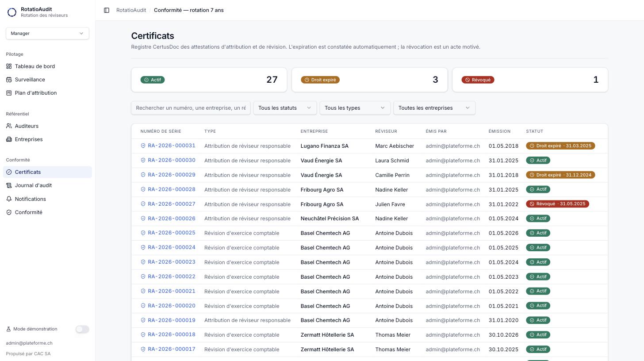The image size is (644, 361).
Task: Click the Révoqué summary badge
Action: coord(478,80)
